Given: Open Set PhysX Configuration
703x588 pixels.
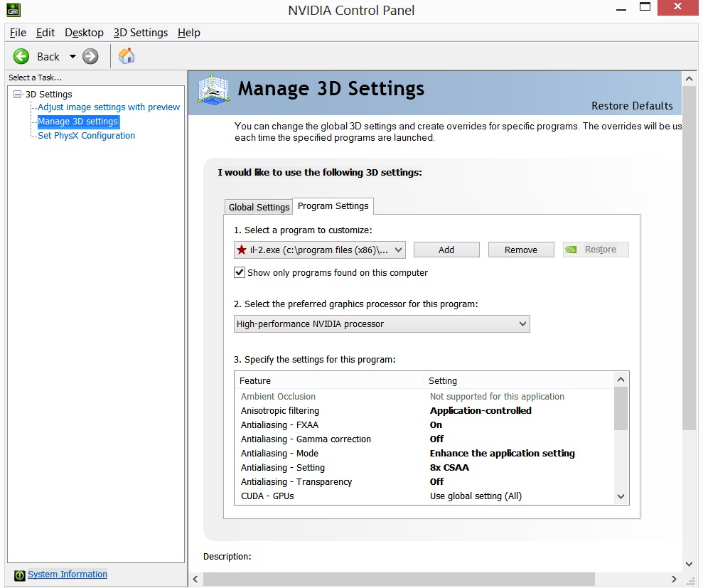Looking at the screenshot, I should (x=86, y=136).
